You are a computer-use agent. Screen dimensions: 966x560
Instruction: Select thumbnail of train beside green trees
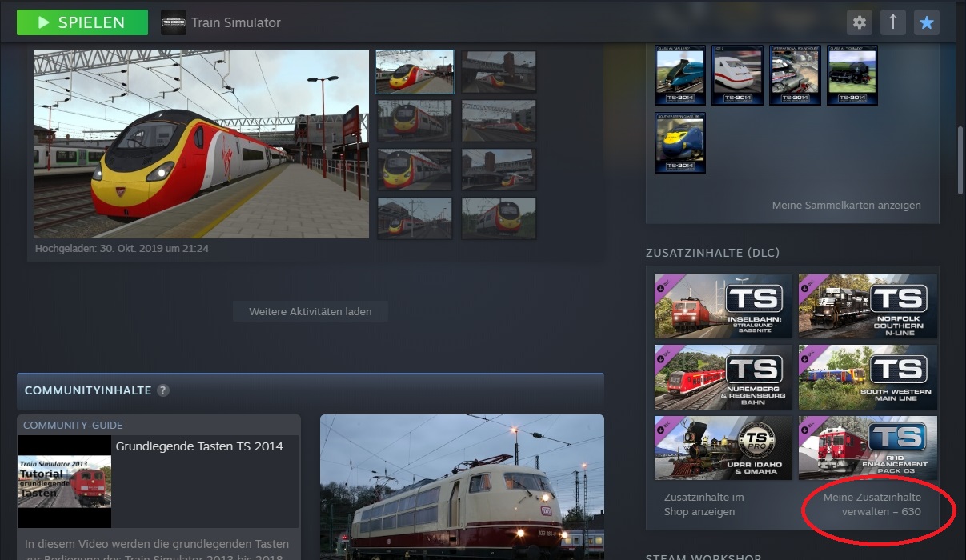(x=499, y=218)
